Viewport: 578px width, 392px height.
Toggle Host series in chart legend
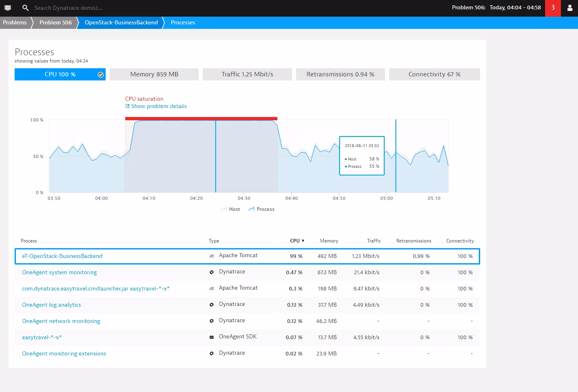(230, 209)
